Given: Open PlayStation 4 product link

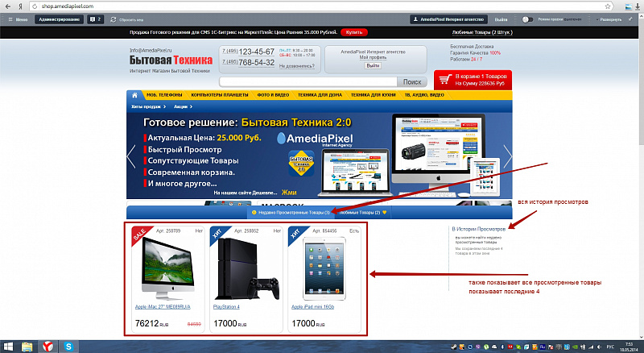Looking at the screenshot, I should click(x=226, y=307).
